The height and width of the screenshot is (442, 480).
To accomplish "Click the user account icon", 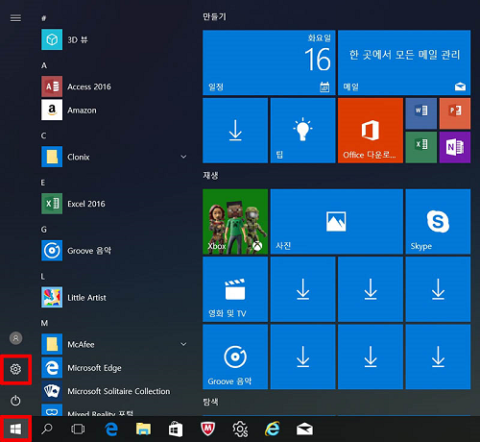I will point(16,338).
